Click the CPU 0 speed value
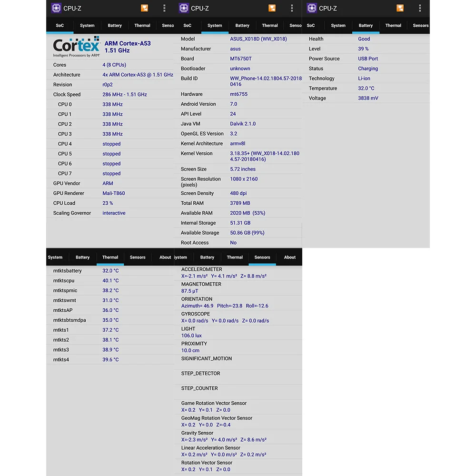 click(112, 104)
